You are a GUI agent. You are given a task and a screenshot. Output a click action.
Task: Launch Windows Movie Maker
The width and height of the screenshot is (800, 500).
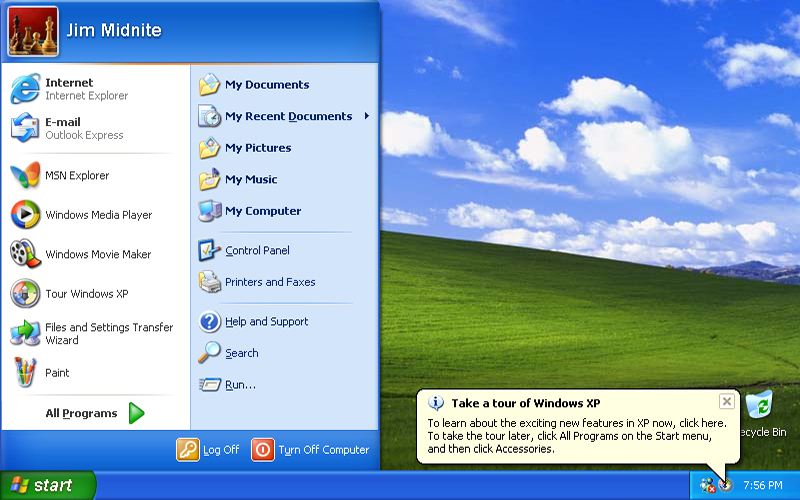coord(97,254)
